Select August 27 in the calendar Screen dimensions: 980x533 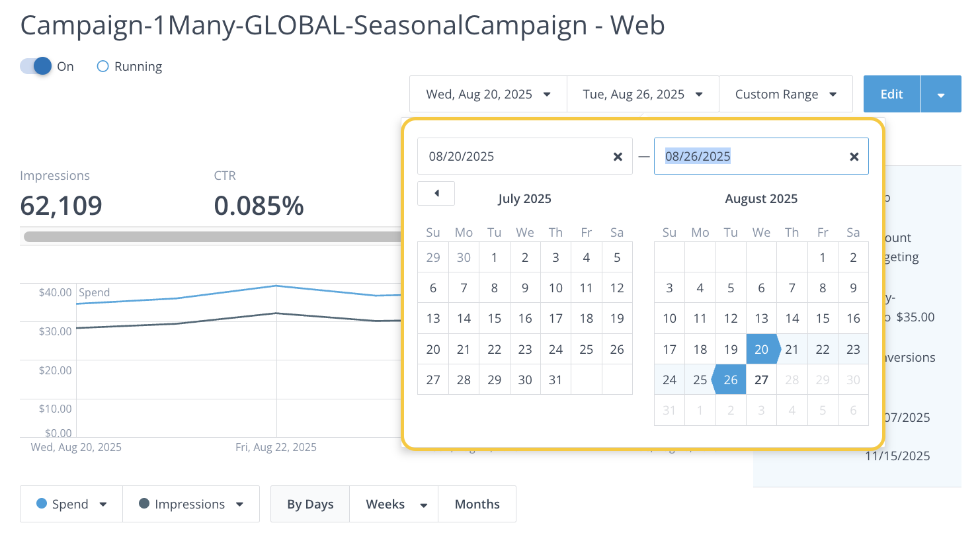point(761,380)
